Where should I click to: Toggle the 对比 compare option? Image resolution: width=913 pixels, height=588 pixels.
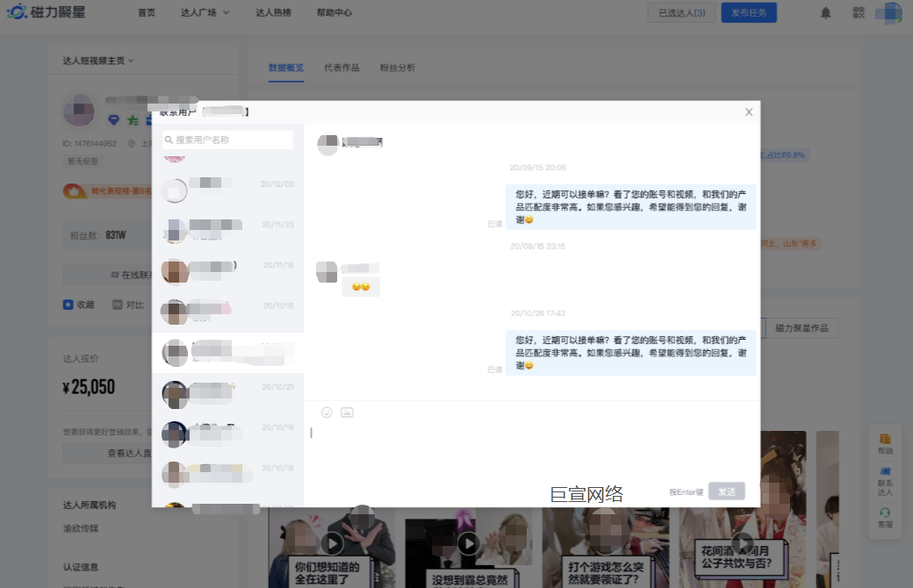128,305
